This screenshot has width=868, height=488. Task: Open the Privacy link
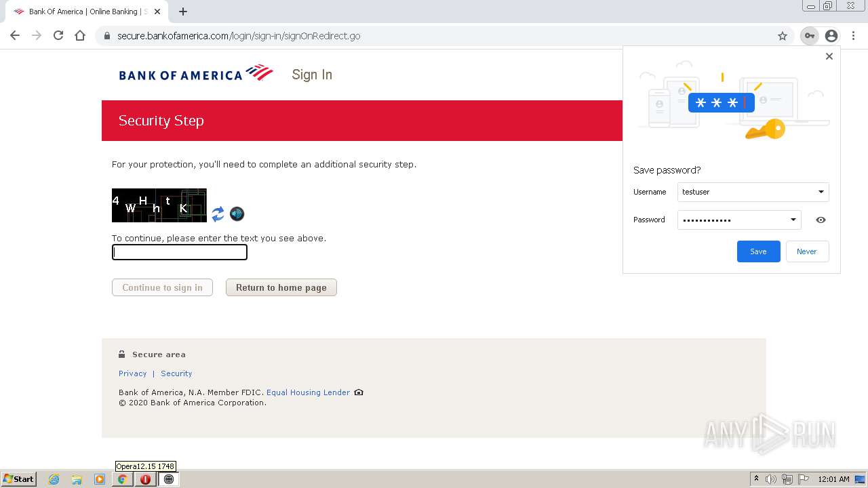pyautogui.click(x=133, y=373)
